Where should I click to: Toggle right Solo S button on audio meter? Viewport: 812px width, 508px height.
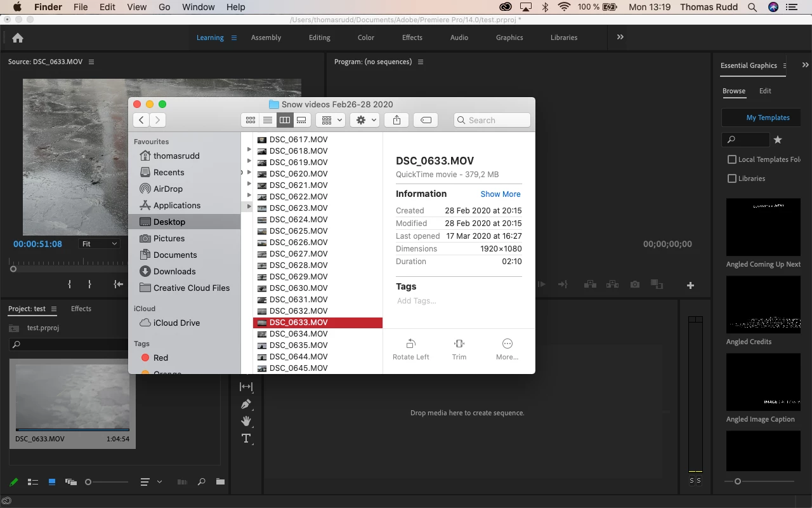[699, 481]
